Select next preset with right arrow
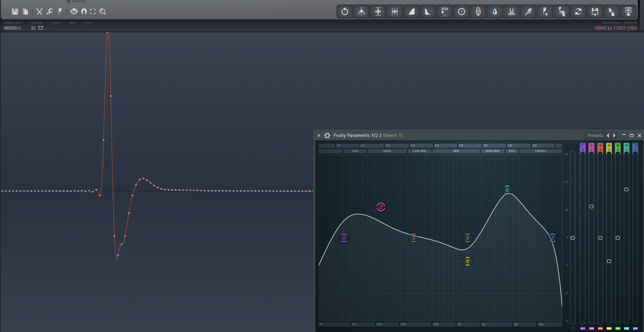 (x=614, y=135)
